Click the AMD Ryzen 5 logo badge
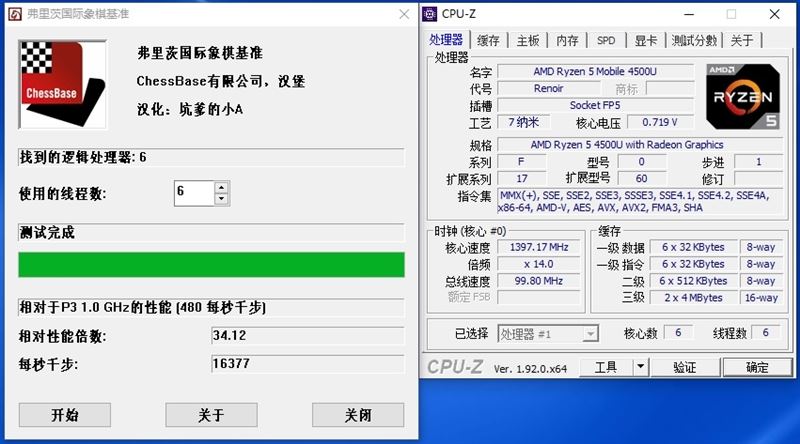800x444 pixels. coord(743,96)
